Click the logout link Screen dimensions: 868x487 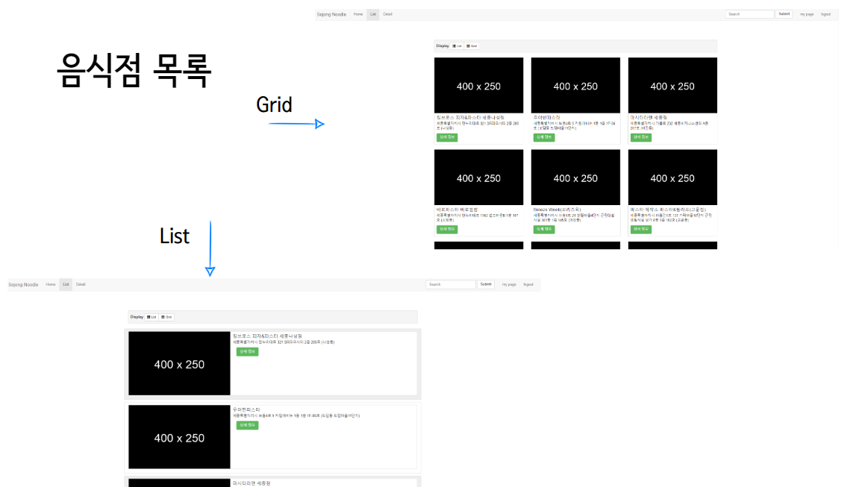826,13
